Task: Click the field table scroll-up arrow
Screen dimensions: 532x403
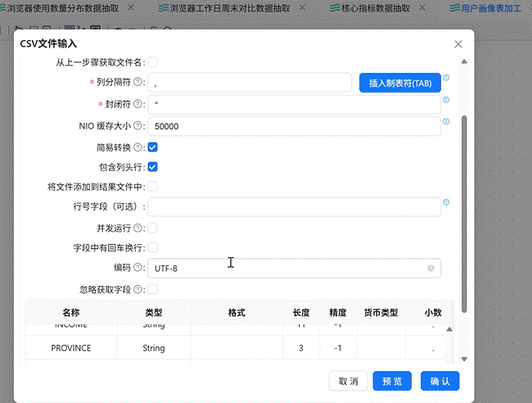Action: point(449,329)
